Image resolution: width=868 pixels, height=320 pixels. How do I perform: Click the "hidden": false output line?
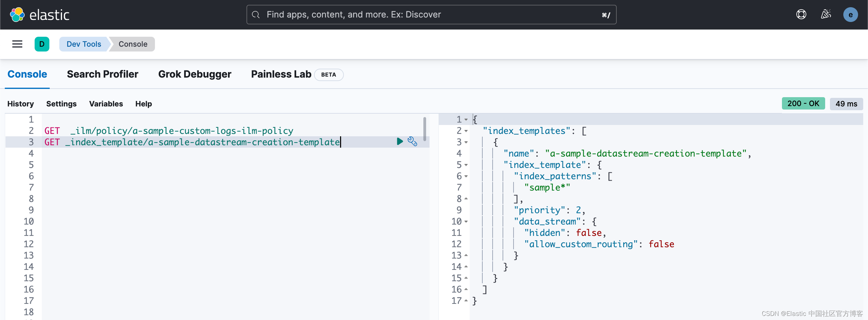pyautogui.click(x=565, y=233)
